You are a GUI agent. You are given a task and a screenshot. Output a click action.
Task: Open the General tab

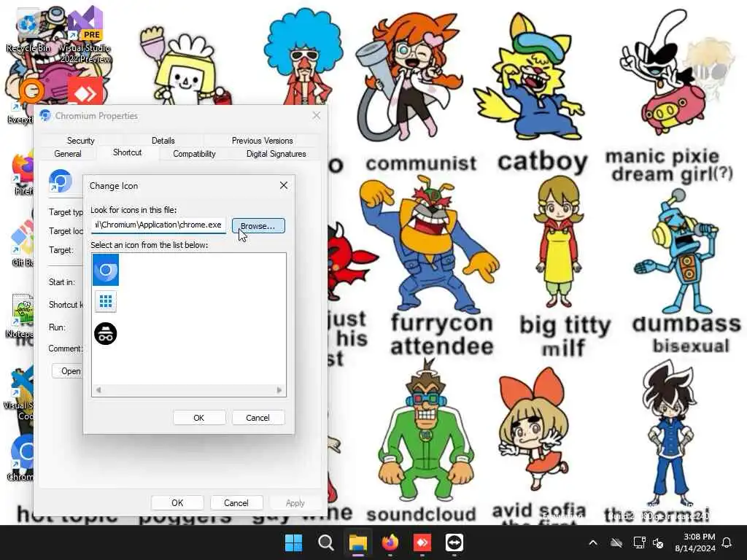click(68, 154)
